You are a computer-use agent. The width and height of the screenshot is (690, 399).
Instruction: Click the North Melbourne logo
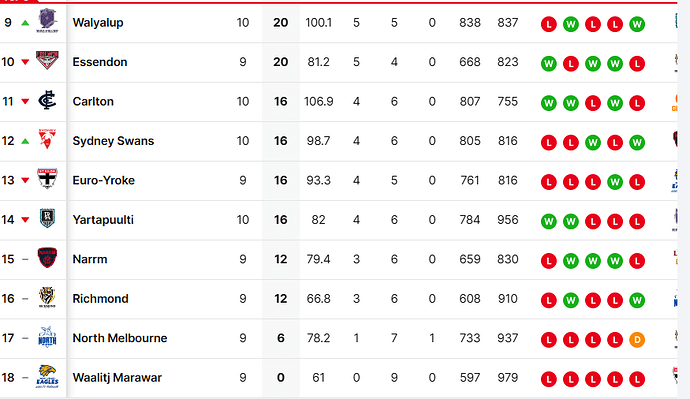point(47,337)
